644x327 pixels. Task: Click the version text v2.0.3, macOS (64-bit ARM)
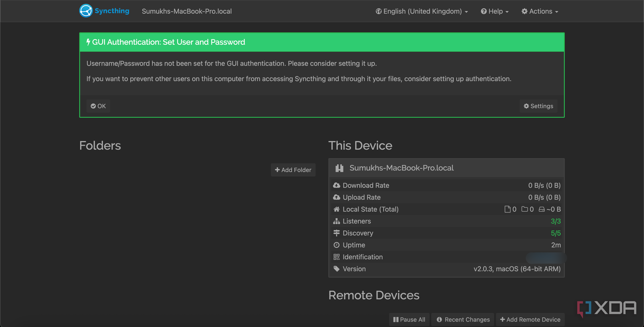(x=517, y=269)
